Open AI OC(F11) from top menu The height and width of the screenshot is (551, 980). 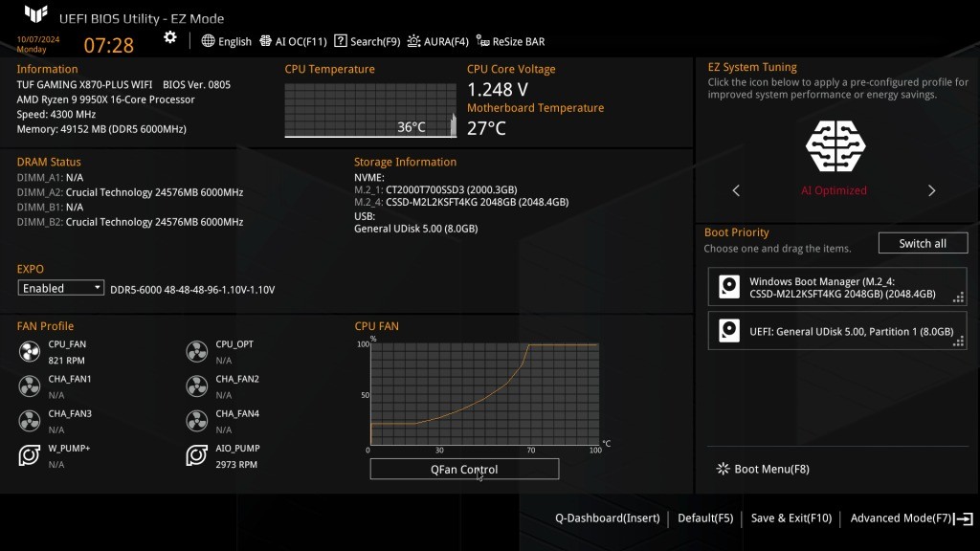tap(293, 41)
